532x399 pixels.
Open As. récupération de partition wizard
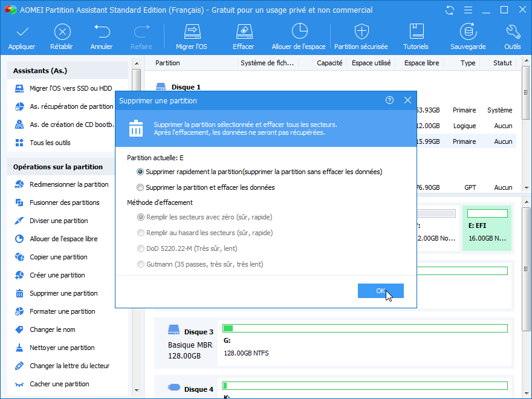point(64,106)
